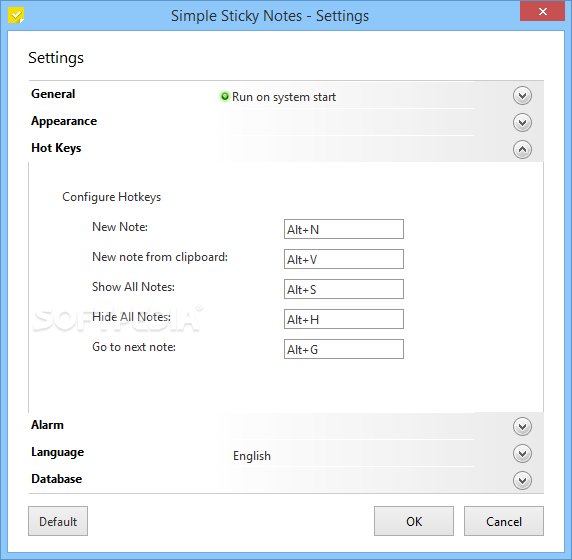Focus the Go to next note hotkey field
This screenshot has width=572, height=560.
[x=344, y=349]
